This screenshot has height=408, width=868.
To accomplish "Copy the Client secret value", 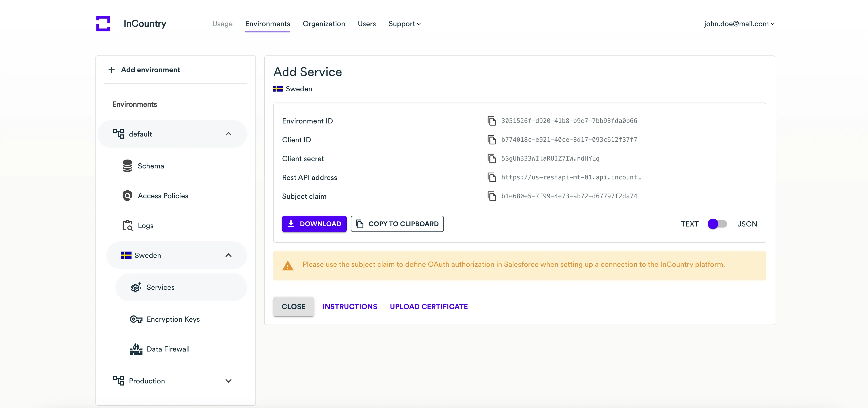I will [x=492, y=158].
